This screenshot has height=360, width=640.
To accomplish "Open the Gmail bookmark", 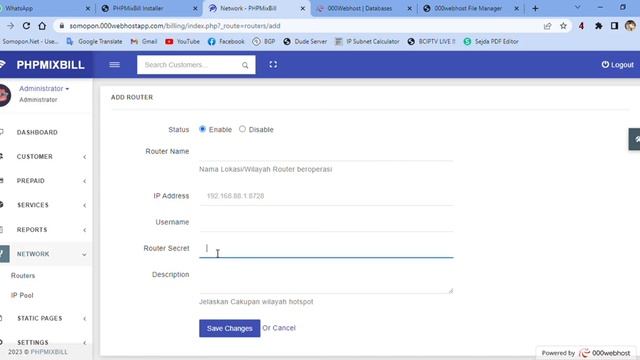I will point(144,42).
